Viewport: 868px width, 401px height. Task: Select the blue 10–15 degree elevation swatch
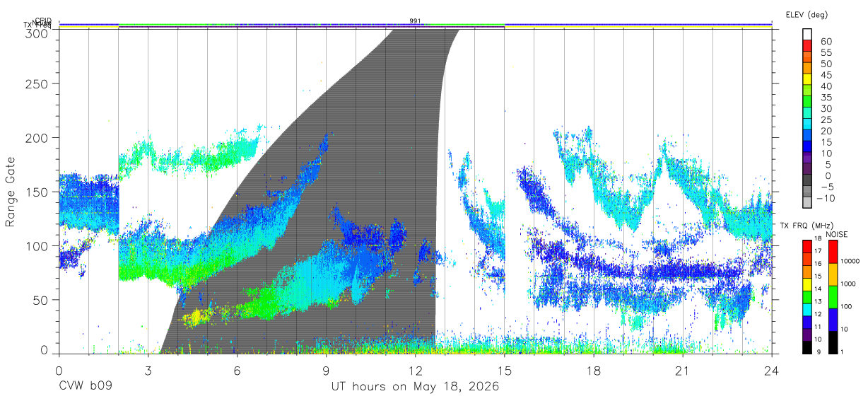(807, 147)
